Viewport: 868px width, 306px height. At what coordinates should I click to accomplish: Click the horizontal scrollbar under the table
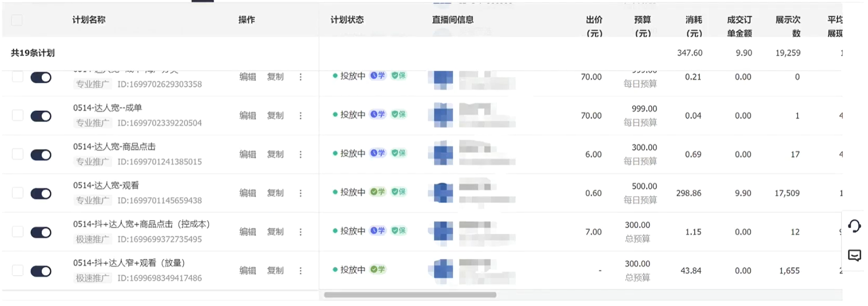(410, 295)
